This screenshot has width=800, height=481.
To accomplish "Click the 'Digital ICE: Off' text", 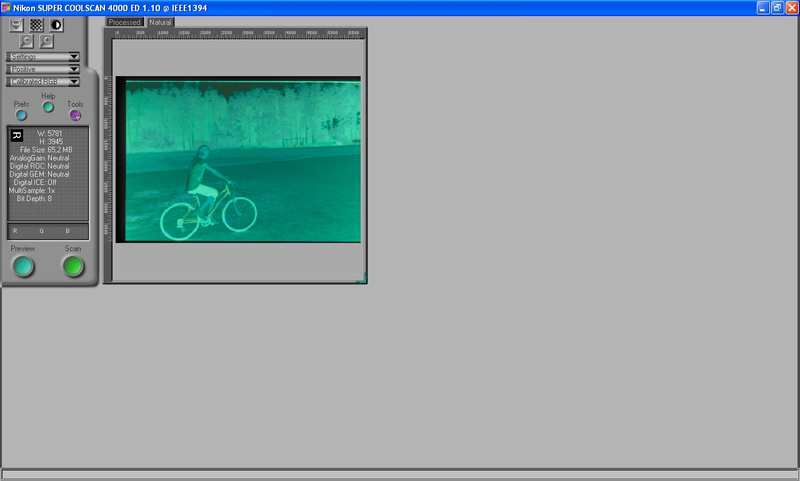I will tap(35, 182).
